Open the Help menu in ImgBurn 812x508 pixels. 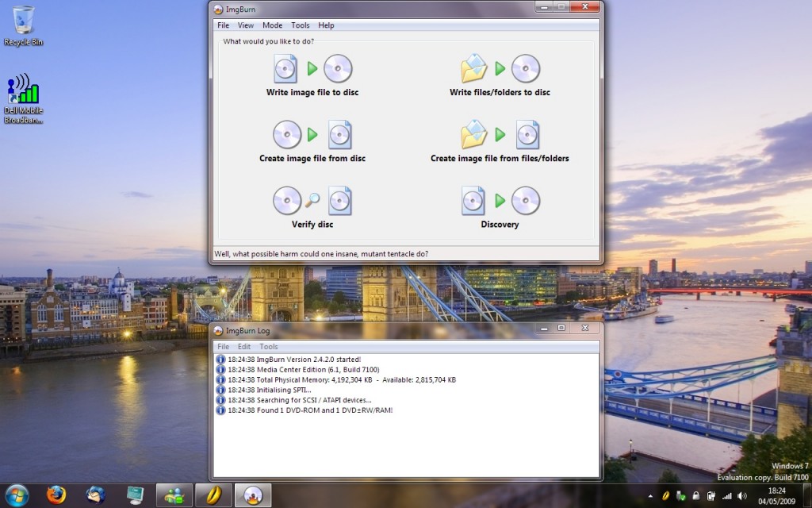[326, 25]
